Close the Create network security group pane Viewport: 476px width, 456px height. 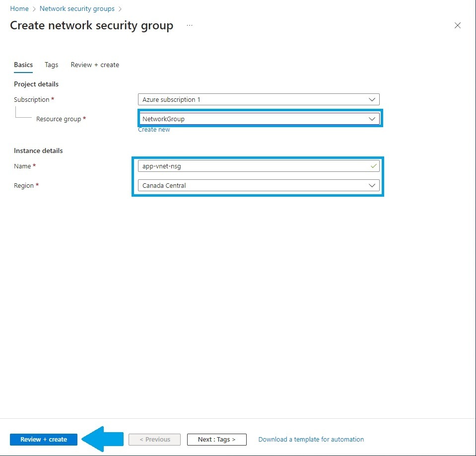click(457, 25)
